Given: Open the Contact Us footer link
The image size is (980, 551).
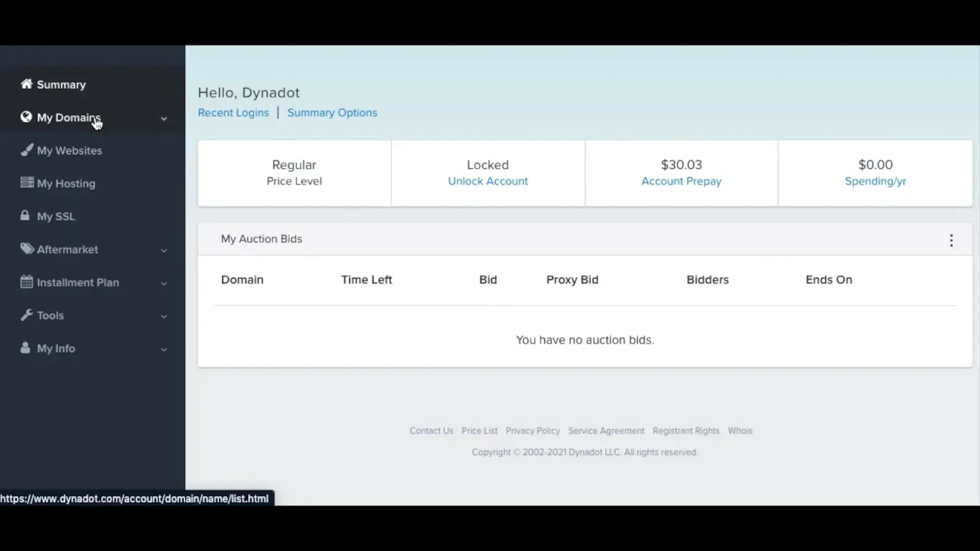Looking at the screenshot, I should (431, 431).
